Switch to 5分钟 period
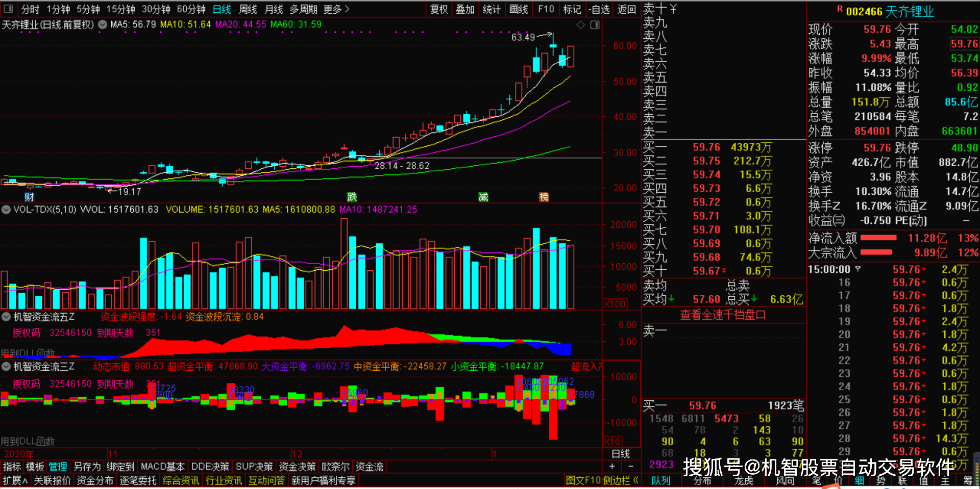The height and width of the screenshot is (489, 980). click(88, 9)
